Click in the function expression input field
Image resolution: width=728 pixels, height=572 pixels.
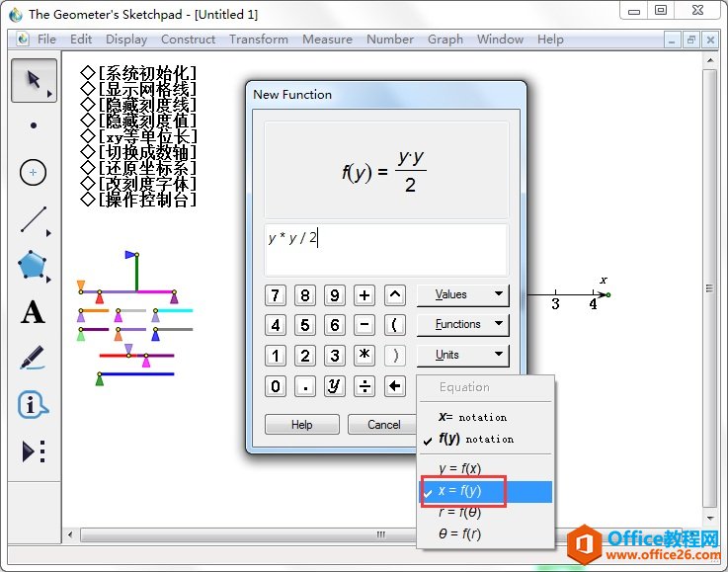pyautogui.click(x=386, y=250)
